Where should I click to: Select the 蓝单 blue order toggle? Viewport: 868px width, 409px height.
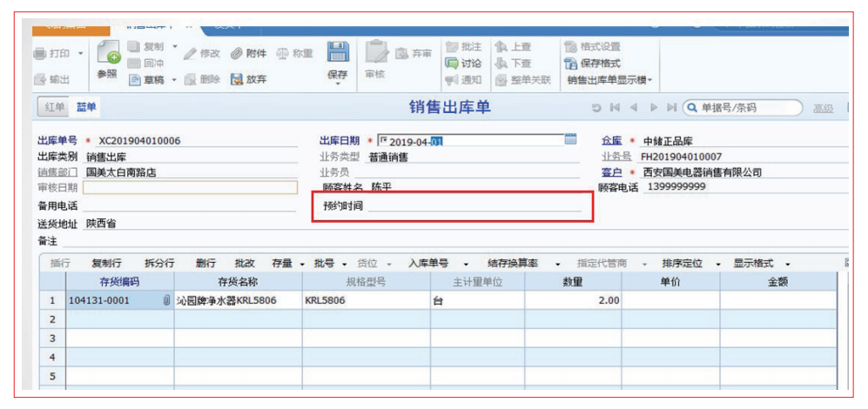(x=86, y=107)
